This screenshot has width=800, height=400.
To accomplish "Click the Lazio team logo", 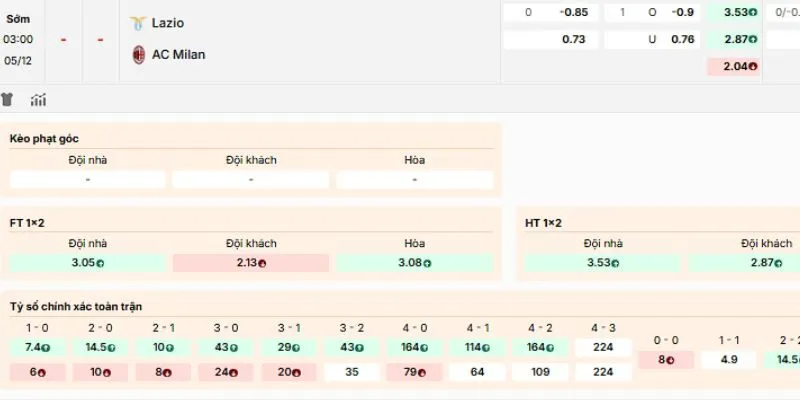I will click(138, 22).
